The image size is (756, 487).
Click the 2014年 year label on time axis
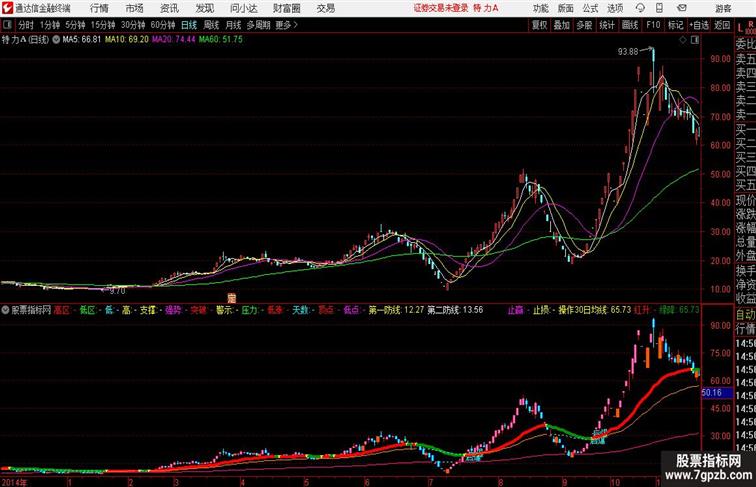[14, 482]
